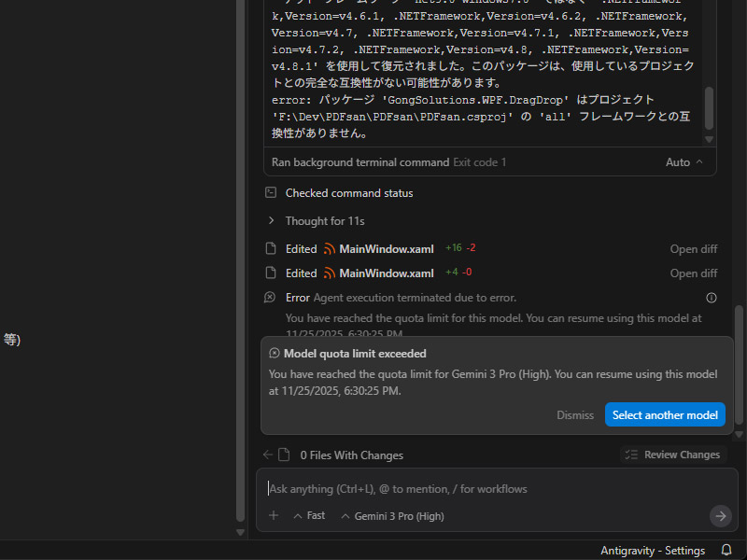Click the chat panel scroll-down arrow

739,435
